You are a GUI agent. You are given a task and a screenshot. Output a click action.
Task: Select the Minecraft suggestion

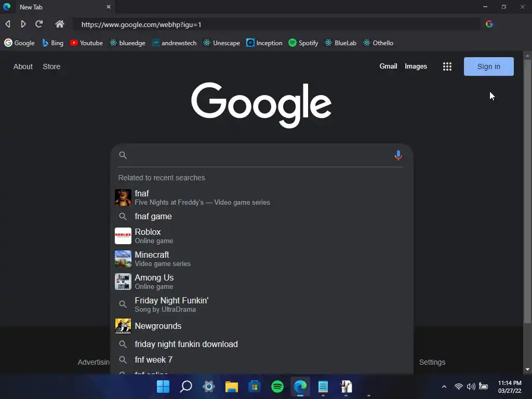point(262,259)
